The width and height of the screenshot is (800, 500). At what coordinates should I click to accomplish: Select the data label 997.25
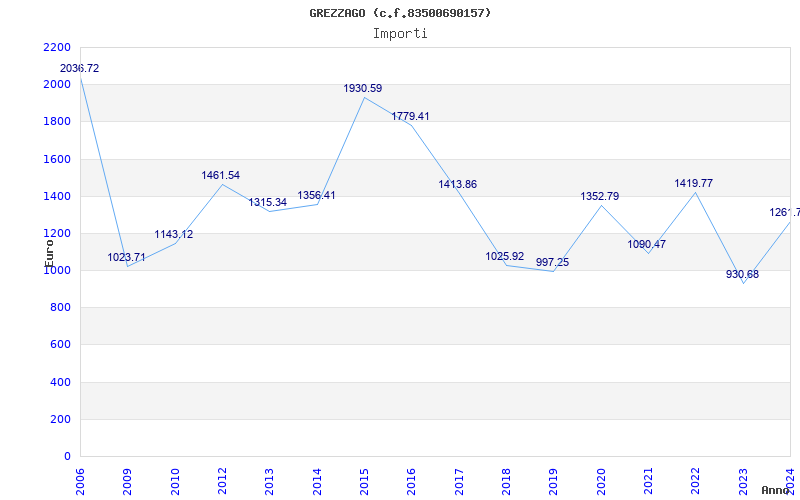pyautogui.click(x=552, y=262)
